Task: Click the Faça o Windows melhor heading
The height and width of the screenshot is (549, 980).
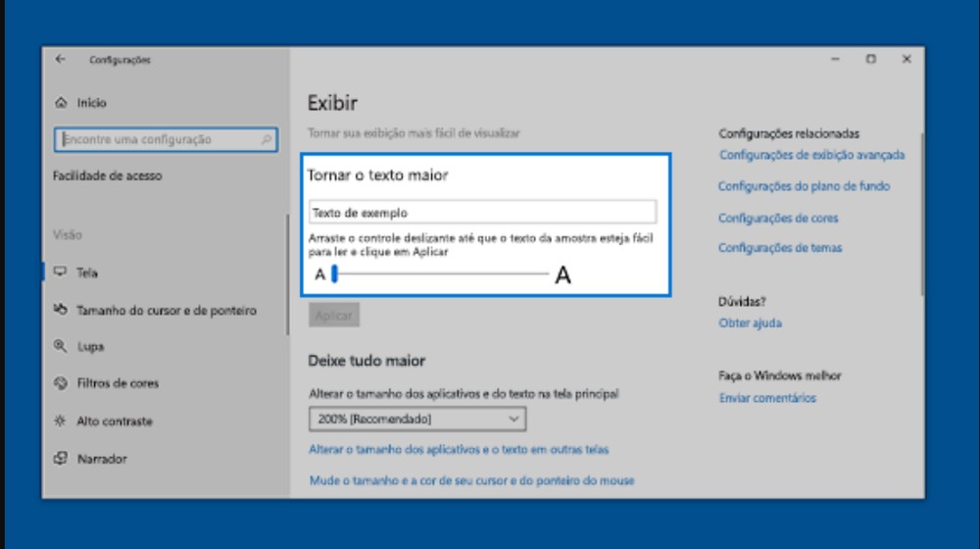Action: (780, 375)
